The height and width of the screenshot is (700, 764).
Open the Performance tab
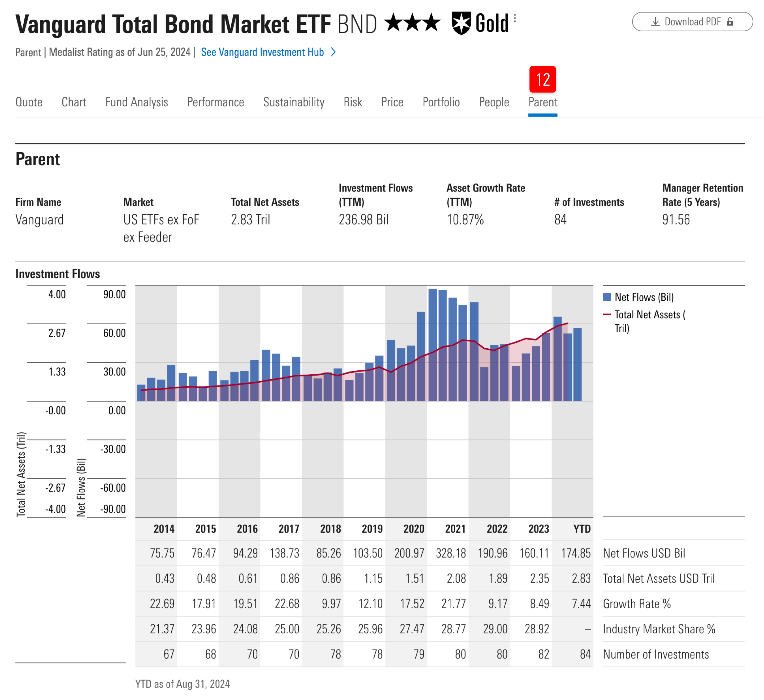pyautogui.click(x=215, y=102)
